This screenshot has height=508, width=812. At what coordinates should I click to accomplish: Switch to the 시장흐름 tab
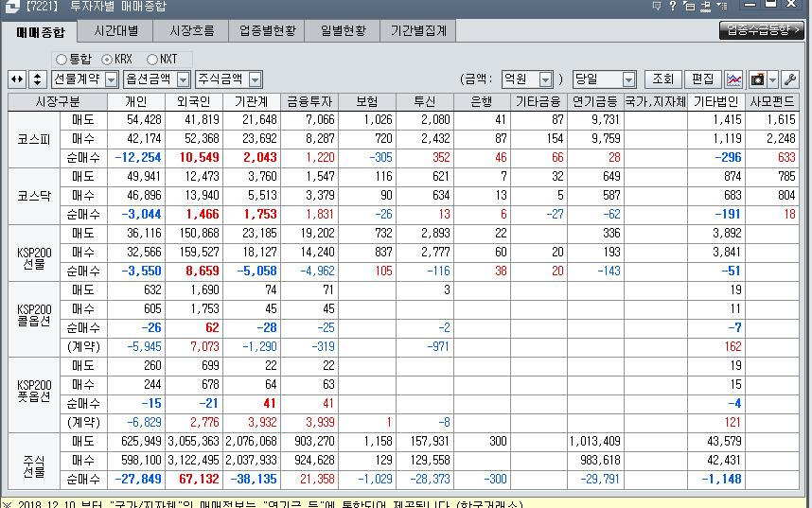[191, 30]
